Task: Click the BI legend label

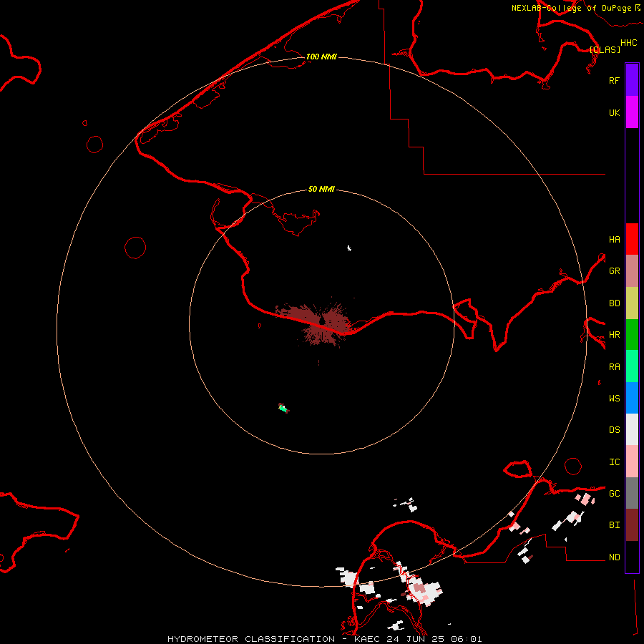Action: tap(614, 525)
